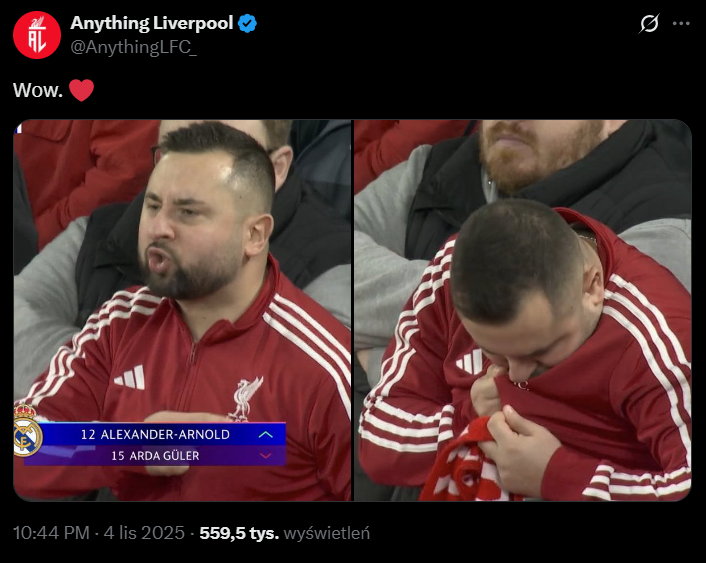Open the three-dot more options menu
The height and width of the screenshot is (563, 706).
681,23
